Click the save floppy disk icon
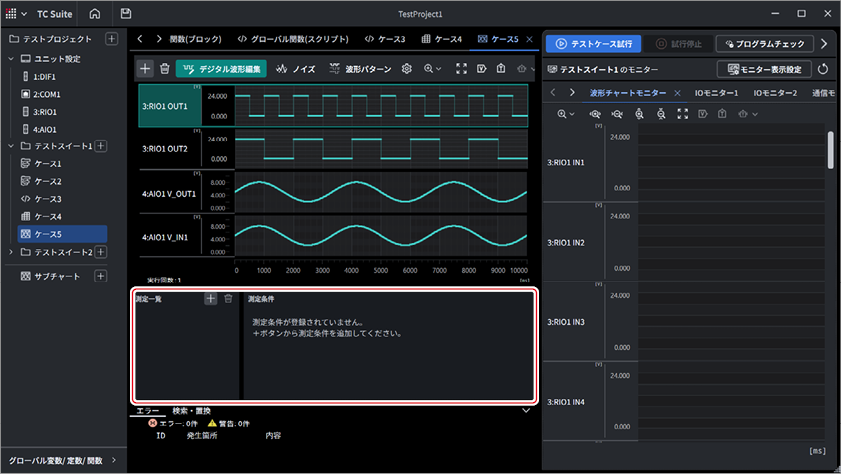The width and height of the screenshot is (841, 474). point(126,14)
